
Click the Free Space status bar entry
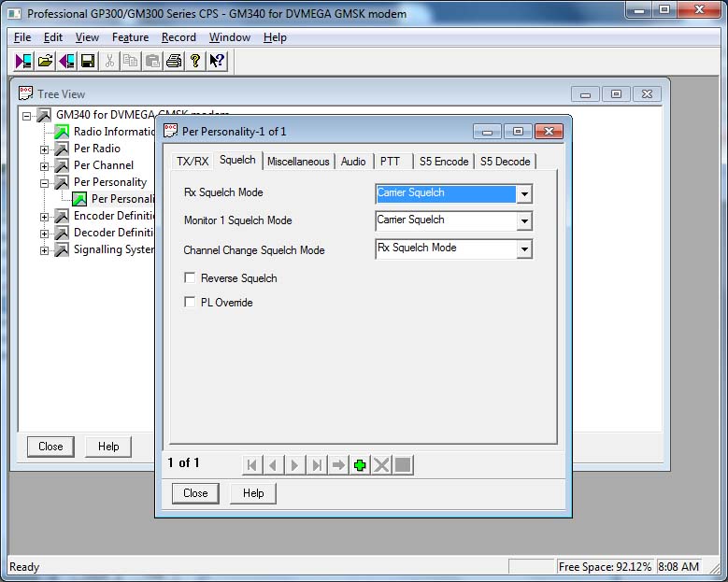click(x=605, y=567)
